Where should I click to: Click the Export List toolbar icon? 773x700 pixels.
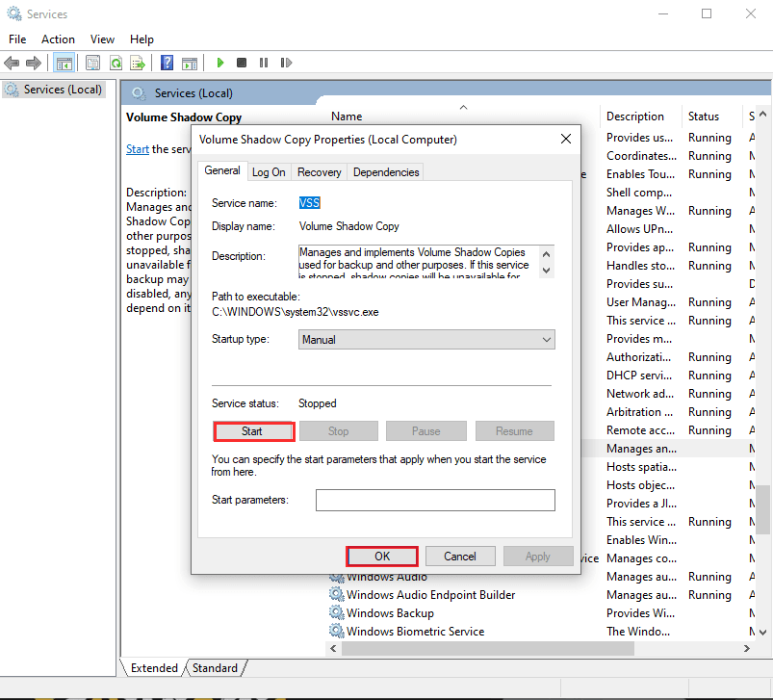click(138, 63)
